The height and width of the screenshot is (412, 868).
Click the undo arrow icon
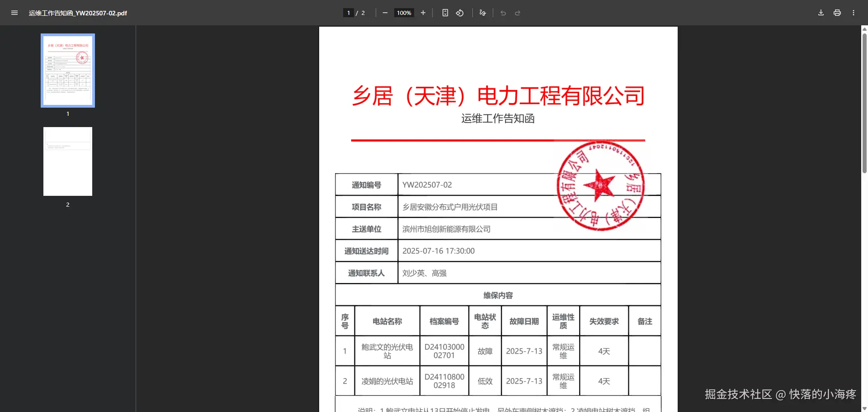click(503, 13)
